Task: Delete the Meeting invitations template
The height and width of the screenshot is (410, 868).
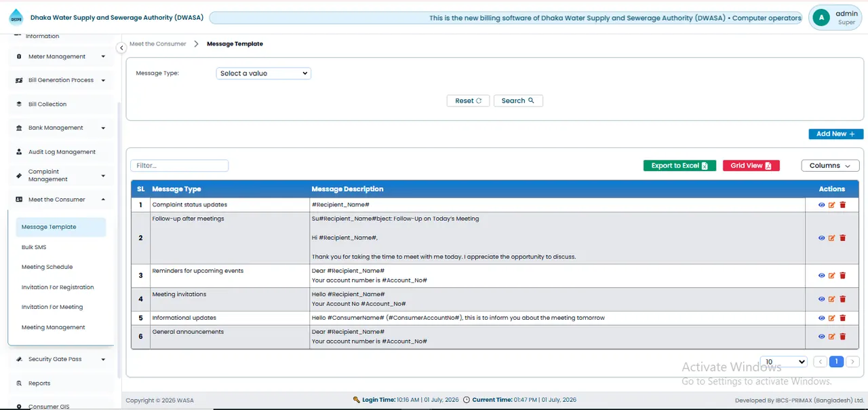Action: pos(843,299)
